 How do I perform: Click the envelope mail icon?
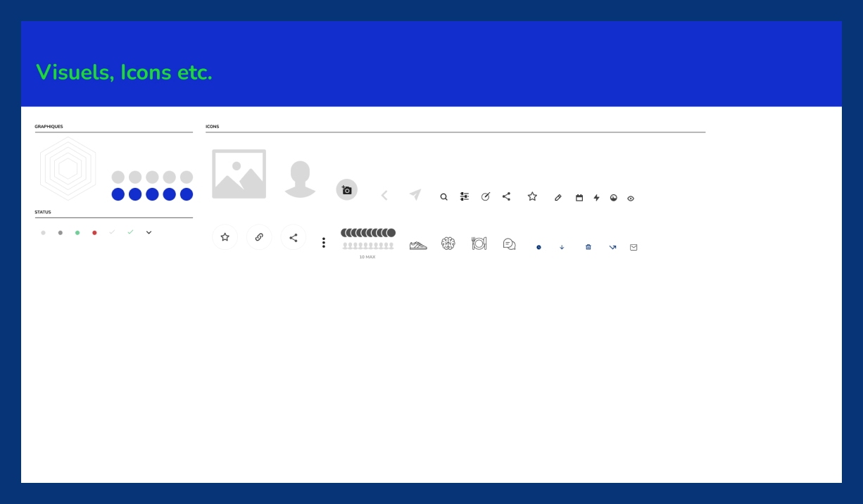coord(634,247)
